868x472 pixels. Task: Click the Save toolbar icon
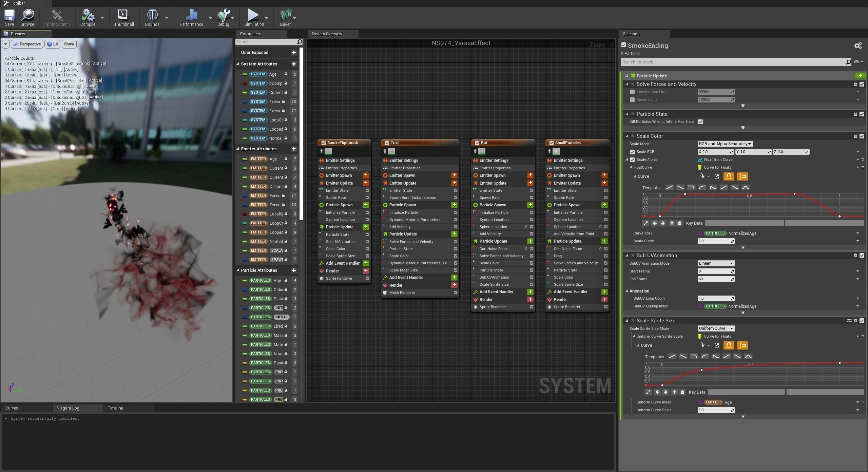tap(9, 16)
